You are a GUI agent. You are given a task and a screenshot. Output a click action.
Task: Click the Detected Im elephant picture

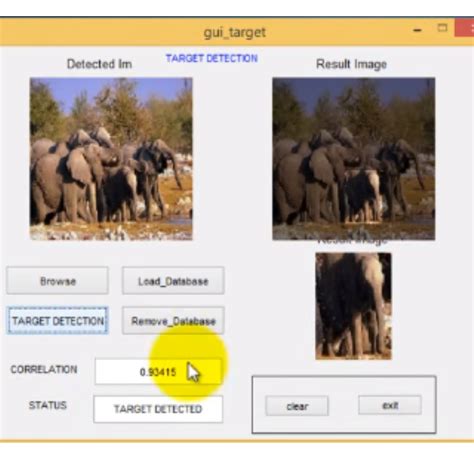(x=111, y=159)
